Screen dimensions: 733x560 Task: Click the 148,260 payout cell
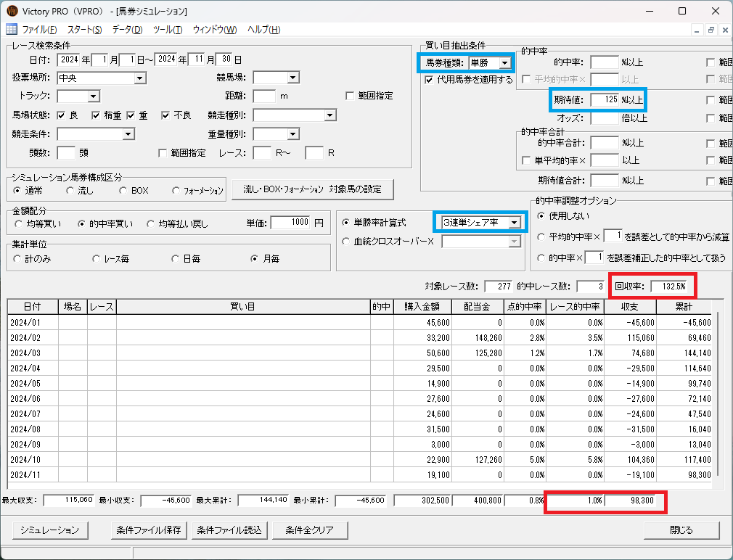coord(478,338)
